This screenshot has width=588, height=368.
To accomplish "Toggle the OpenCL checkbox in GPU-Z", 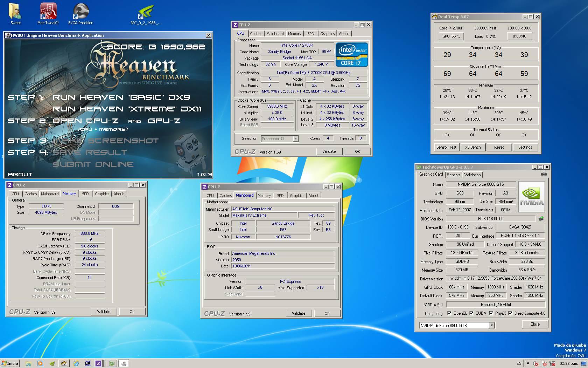I will (x=449, y=313).
